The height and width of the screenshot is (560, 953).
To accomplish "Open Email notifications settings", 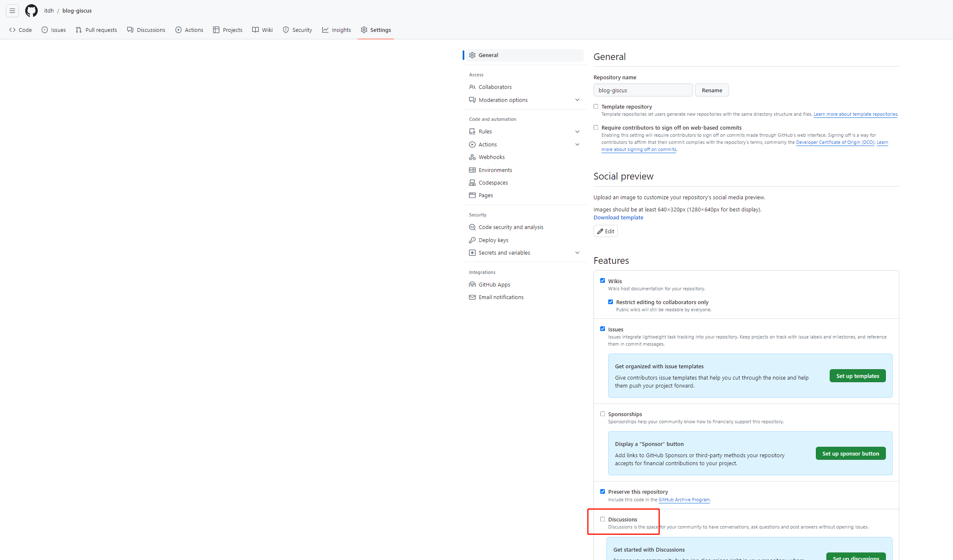I will 524,297.
